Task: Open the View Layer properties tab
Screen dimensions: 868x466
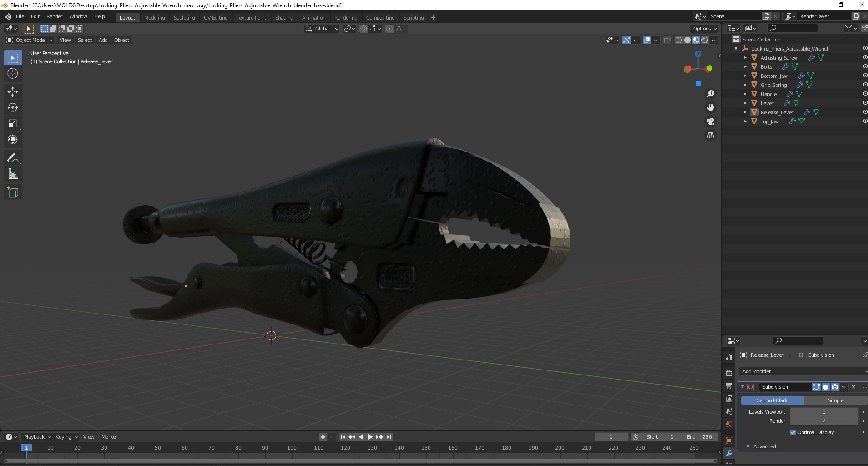Action: point(729,399)
